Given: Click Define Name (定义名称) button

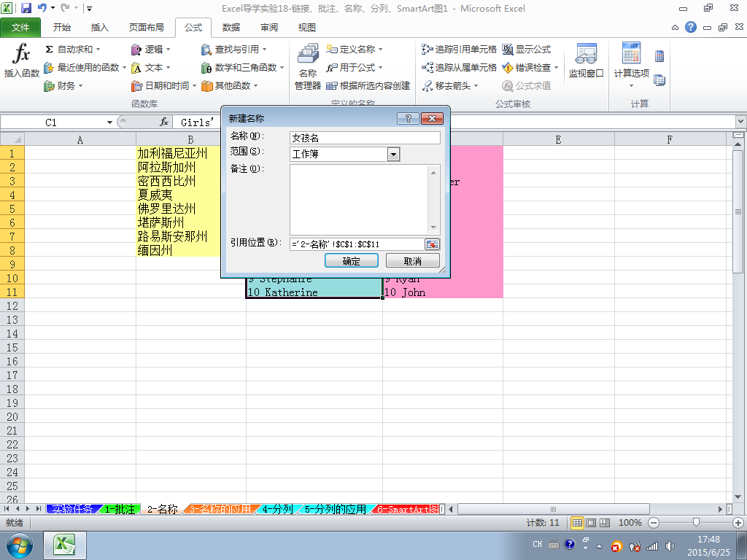Looking at the screenshot, I should [354, 49].
